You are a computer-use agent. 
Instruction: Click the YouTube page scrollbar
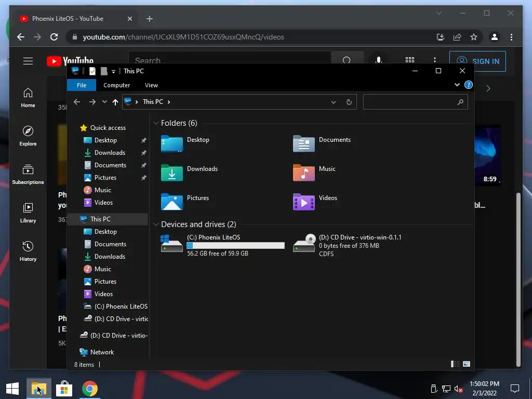click(x=518, y=279)
